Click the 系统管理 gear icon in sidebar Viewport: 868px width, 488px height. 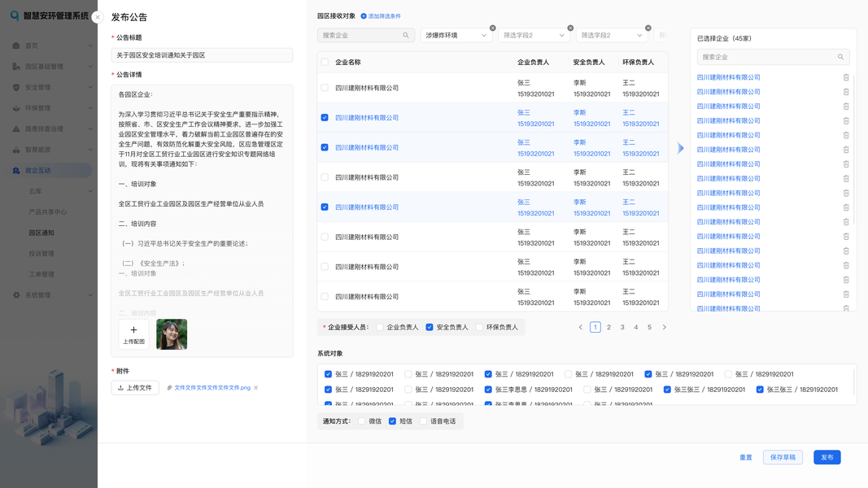16,295
